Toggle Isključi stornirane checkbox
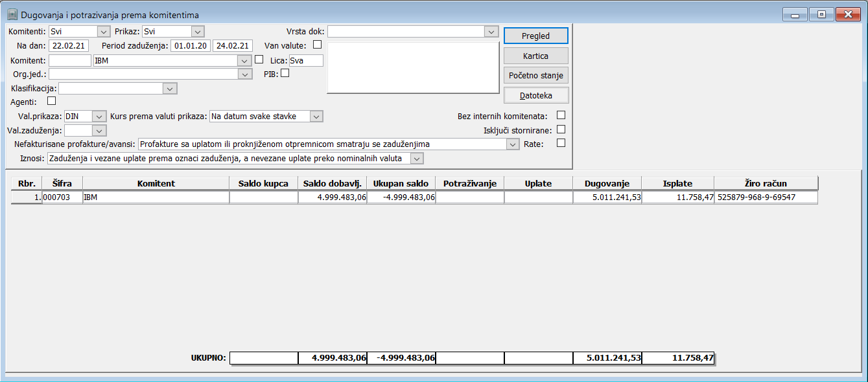The width and height of the screenshot is (868, 382). 561,129
